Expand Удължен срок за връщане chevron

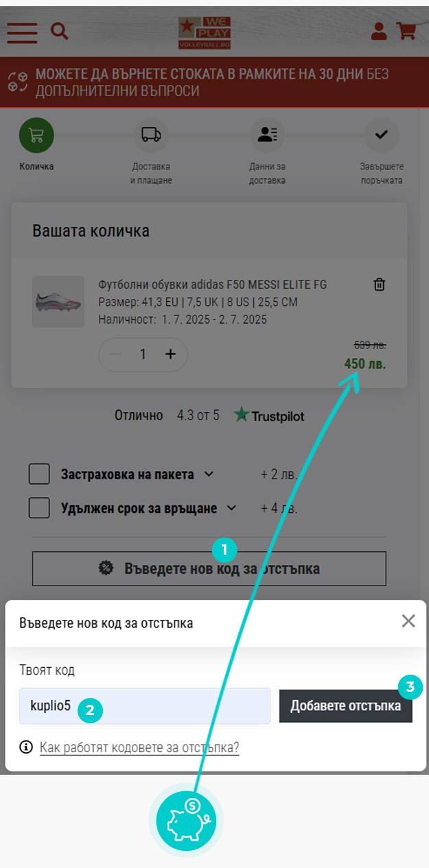231,508
